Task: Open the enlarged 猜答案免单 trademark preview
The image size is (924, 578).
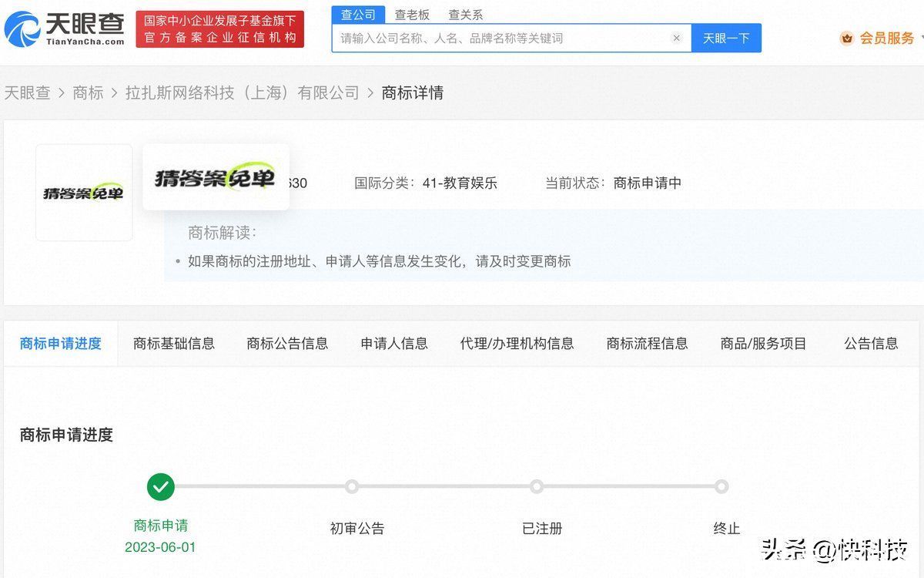Action: [x=216, y=177]
